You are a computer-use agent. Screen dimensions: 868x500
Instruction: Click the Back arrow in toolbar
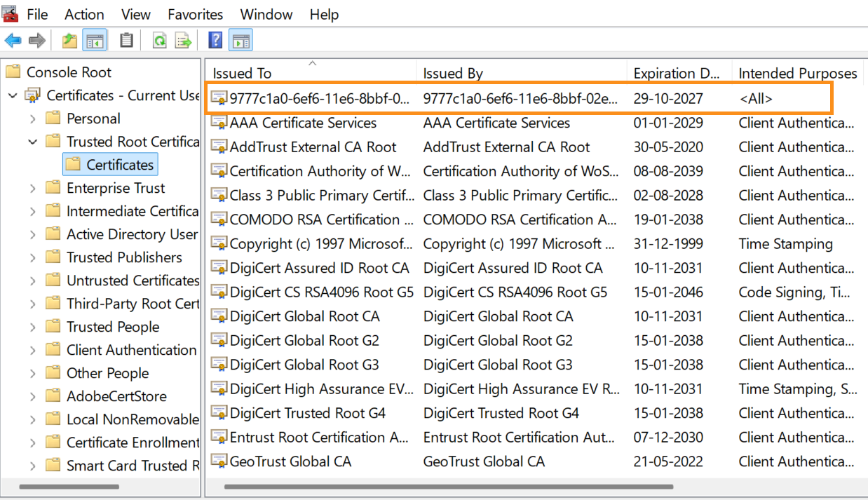point(13,41)
